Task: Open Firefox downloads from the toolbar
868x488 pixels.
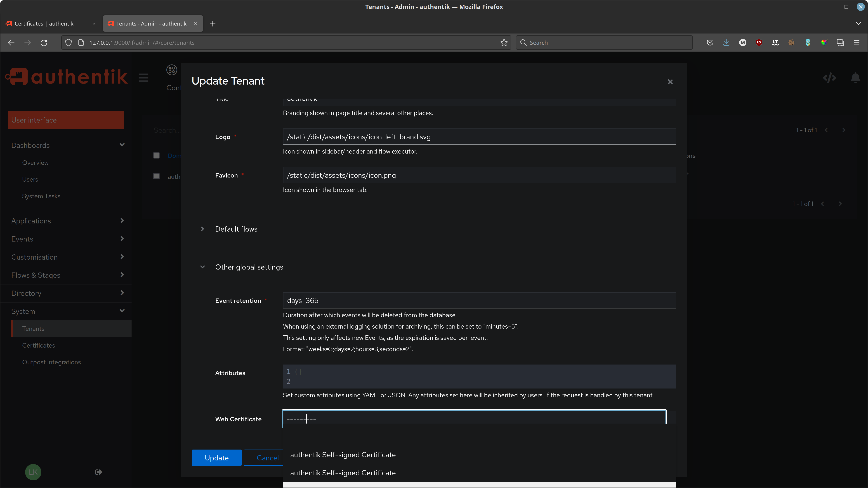Action: coord(726,43)
